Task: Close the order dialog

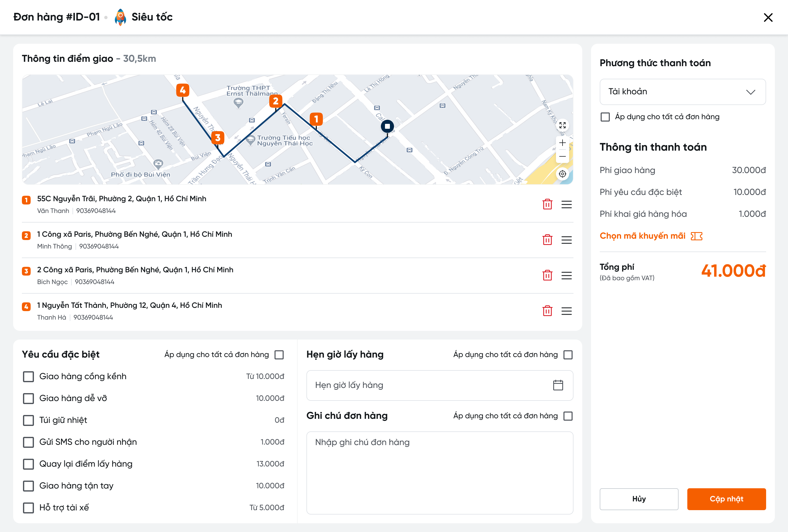Action: point(768,17)
